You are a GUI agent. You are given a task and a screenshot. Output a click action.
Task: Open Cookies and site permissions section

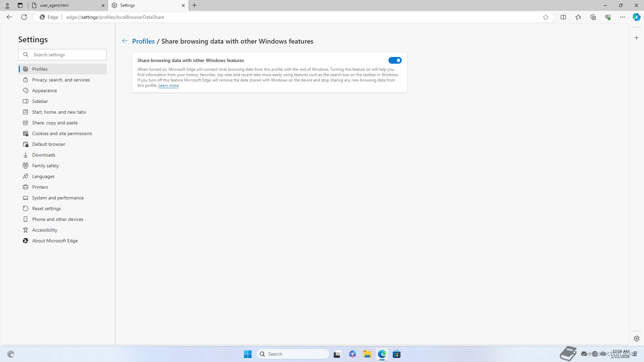point(62,133)
